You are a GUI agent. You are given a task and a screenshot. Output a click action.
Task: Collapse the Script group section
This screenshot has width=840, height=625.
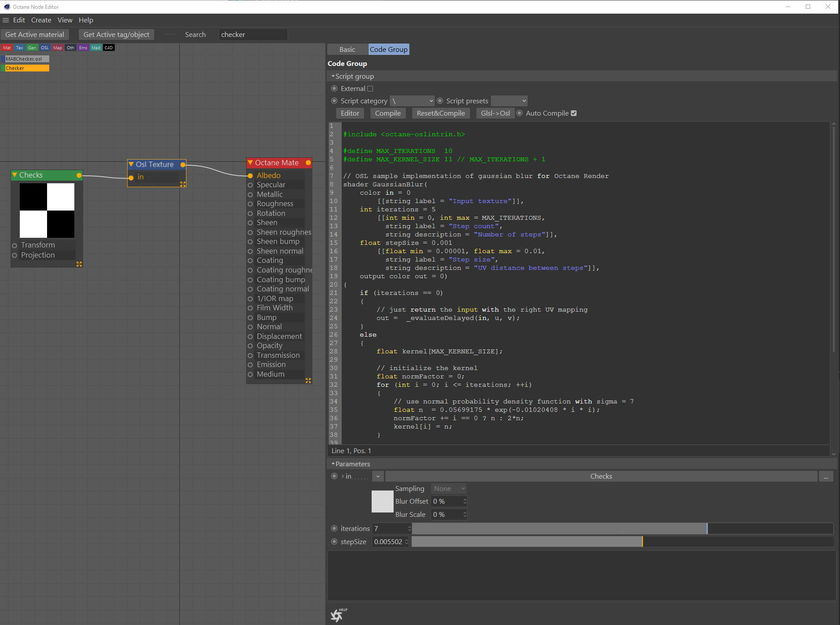(x=333, y=76)
